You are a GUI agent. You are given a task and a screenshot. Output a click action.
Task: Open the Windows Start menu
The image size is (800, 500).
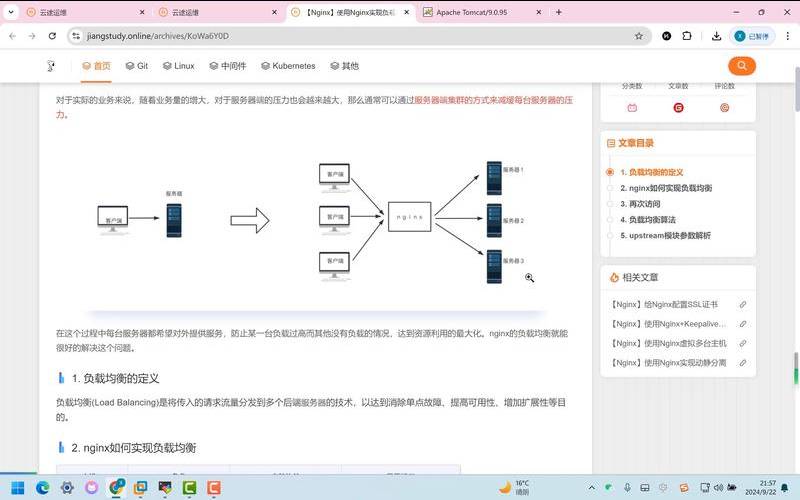click(x=16, y=487)
